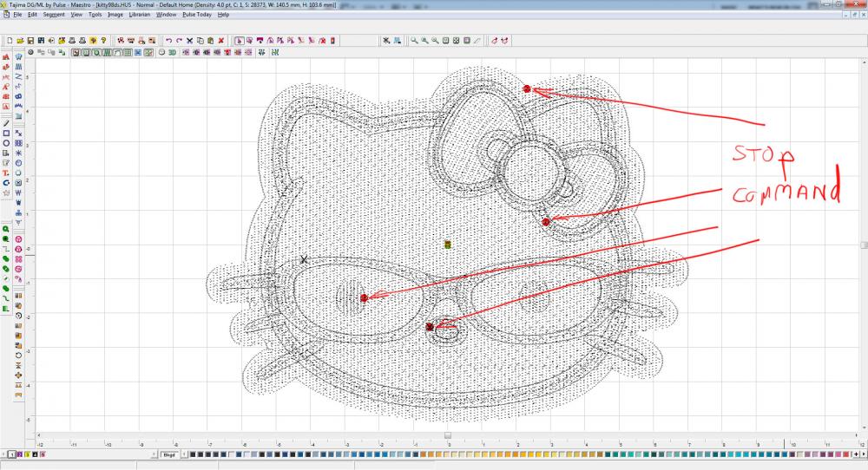868x470 pixels.
Task: Select the rectangle shape tool
Action: [x=6, y=134]
